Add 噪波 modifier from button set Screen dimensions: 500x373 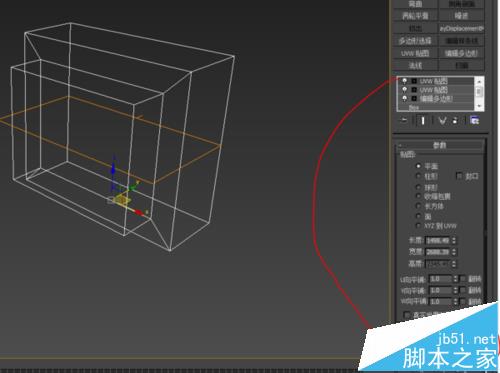pyautogui.click(x=461, y=16)
